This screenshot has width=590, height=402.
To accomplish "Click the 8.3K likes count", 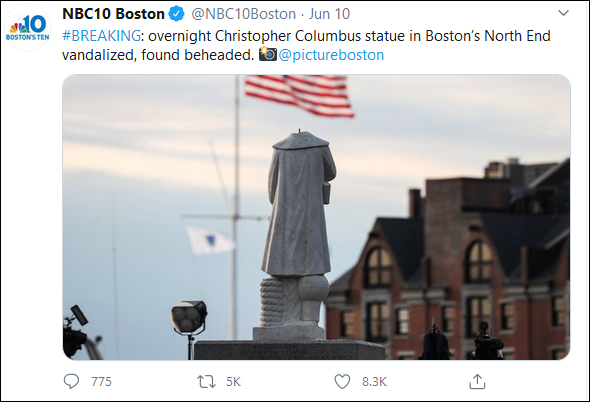I will click(x=374, y=382).
